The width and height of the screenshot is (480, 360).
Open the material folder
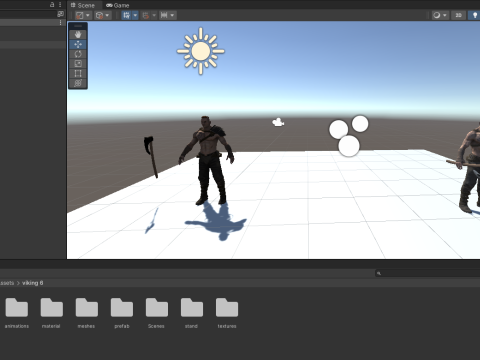click(51, 313)
